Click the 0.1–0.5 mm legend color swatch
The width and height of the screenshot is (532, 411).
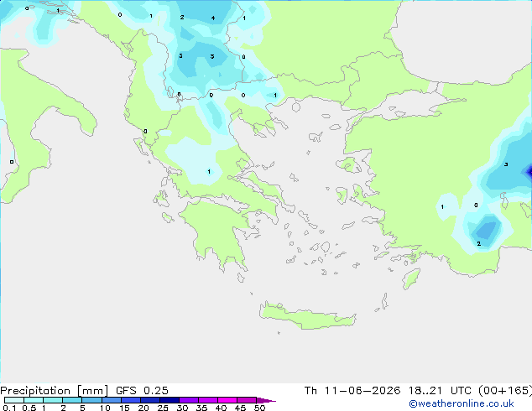(x=14, y=400)
